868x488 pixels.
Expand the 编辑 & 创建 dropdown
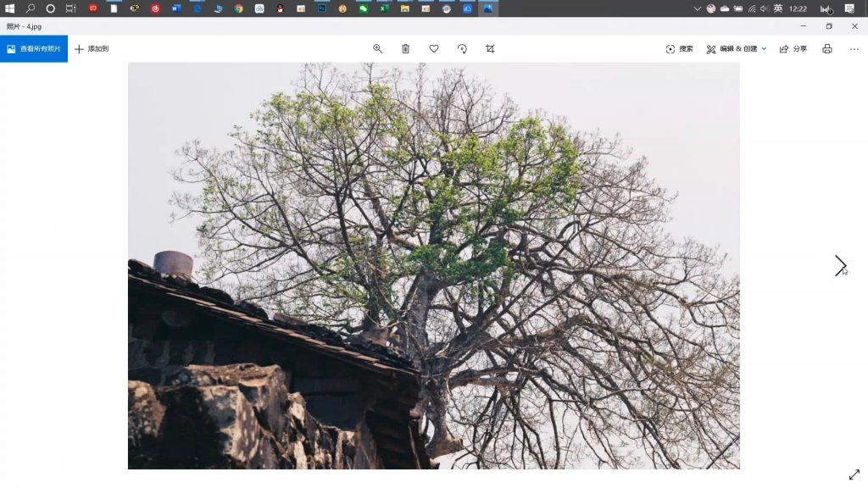tap(737, 48)
